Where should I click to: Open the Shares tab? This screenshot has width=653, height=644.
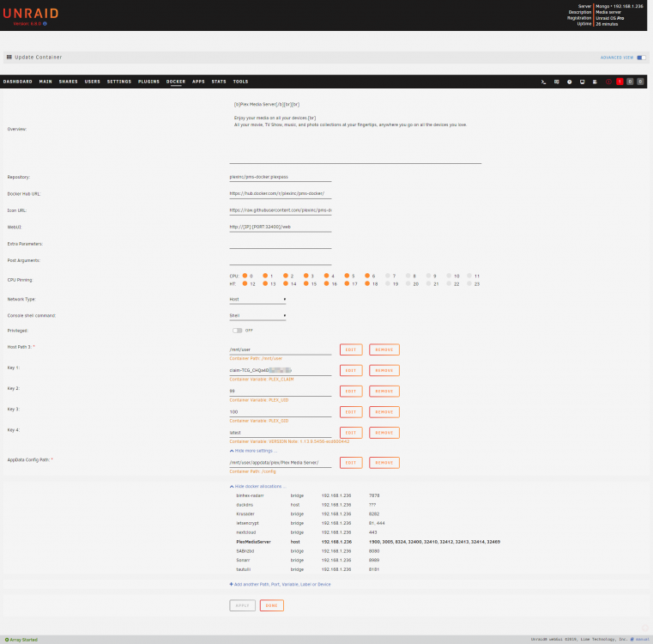click(x=69, y=82)
